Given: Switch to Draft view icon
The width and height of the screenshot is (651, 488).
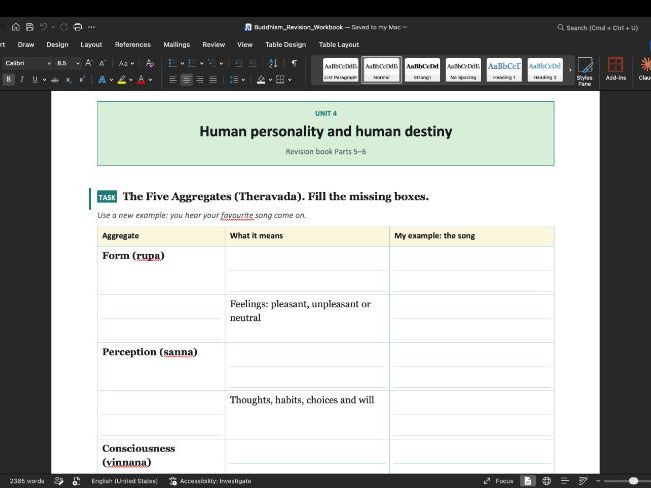Looking at the screenshot, I should (x=583, y=481).
